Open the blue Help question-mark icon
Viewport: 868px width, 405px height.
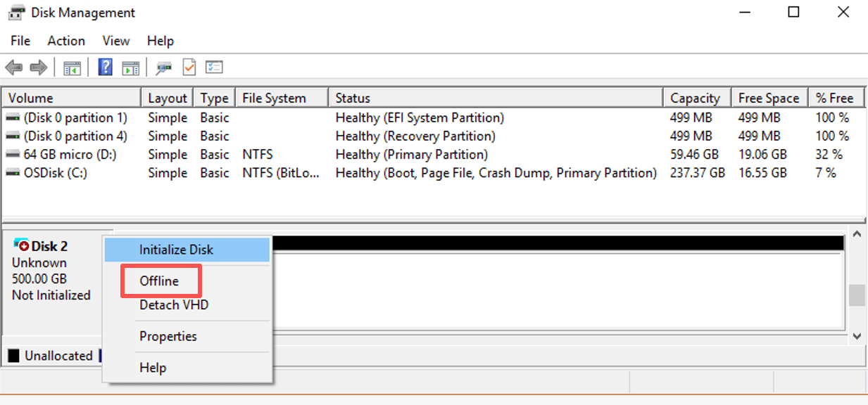106,67
